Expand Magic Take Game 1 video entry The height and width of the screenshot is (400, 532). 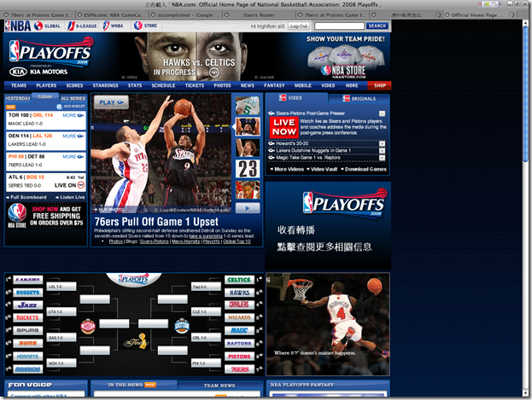click(382, 158)
